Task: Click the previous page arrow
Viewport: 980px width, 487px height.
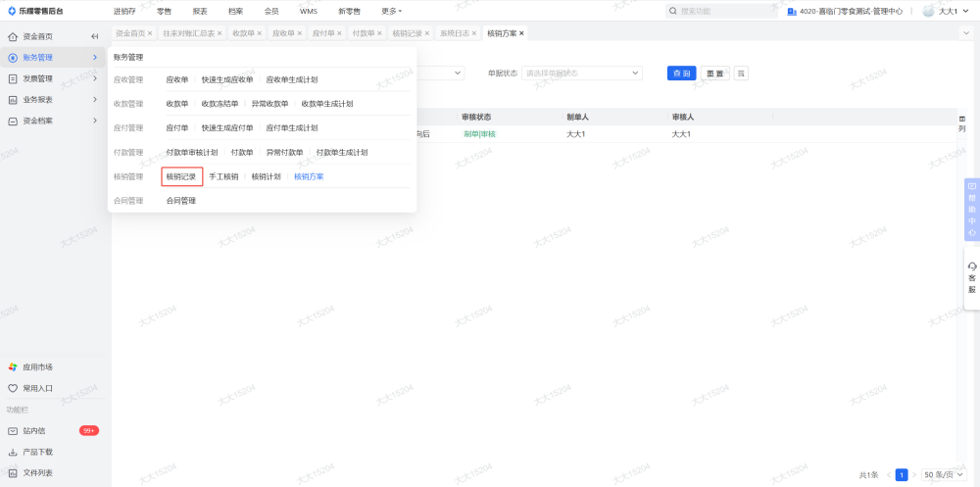Action: [889, 475]
